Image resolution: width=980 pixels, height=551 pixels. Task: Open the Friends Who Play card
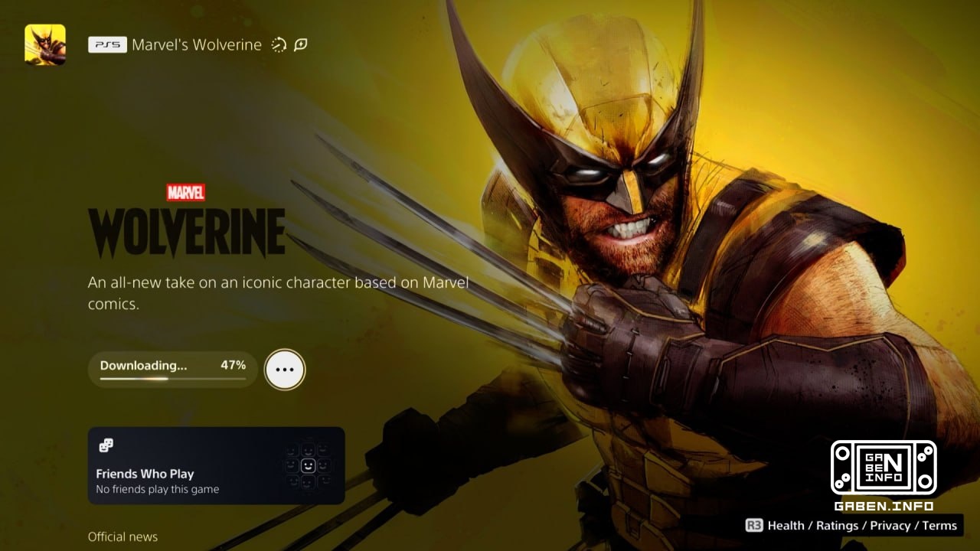coord(216,465)
